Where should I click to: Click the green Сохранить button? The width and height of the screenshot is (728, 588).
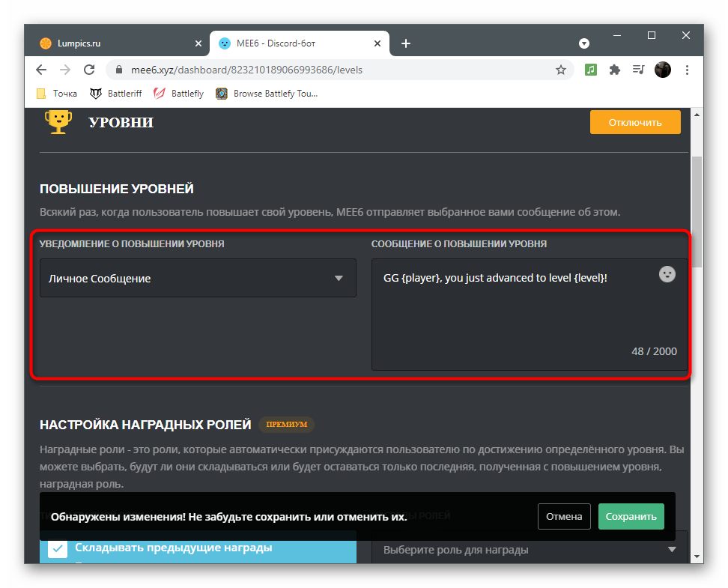click(x=631, y=516)
